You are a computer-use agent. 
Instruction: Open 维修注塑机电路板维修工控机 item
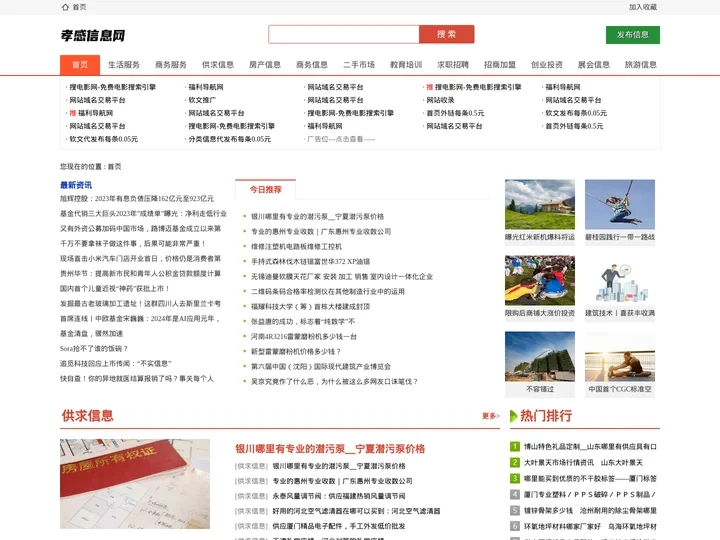coord(296,247)
